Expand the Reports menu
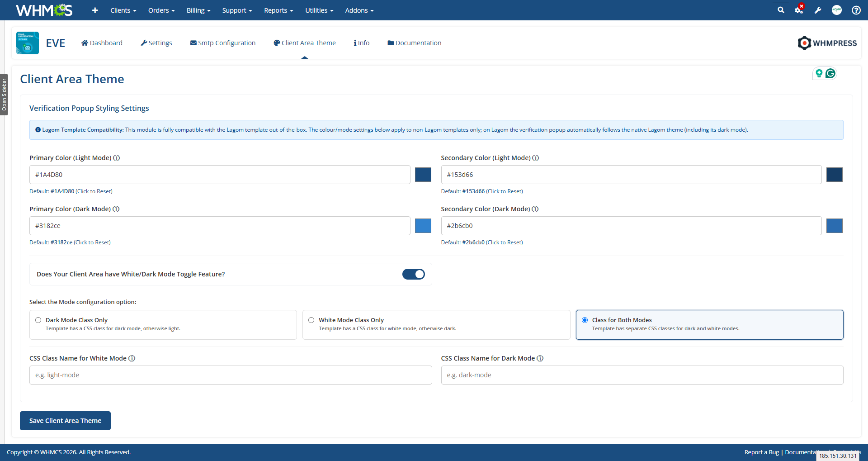 pos(278,10)
